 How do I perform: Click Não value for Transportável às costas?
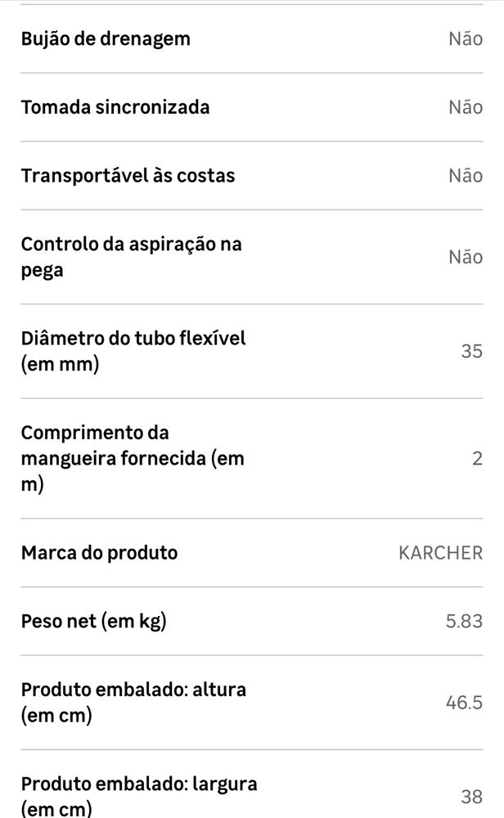(x=466, y=176)
